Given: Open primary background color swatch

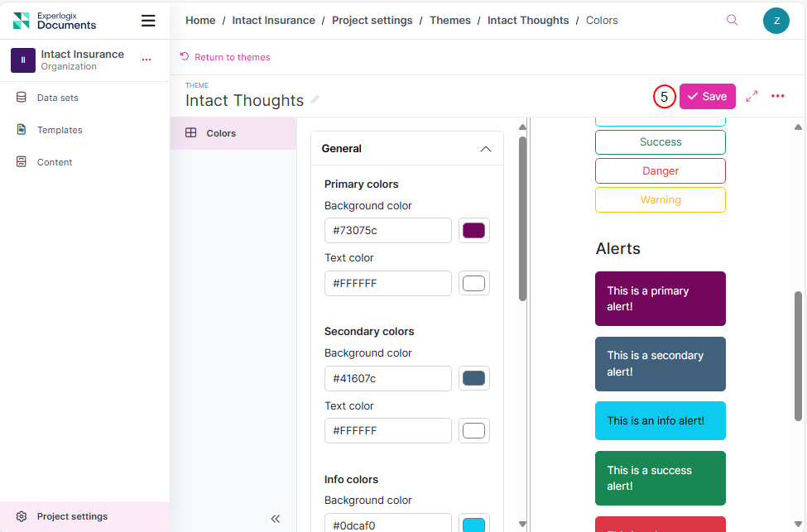Looking at the screenshot, I should point(473,231).
